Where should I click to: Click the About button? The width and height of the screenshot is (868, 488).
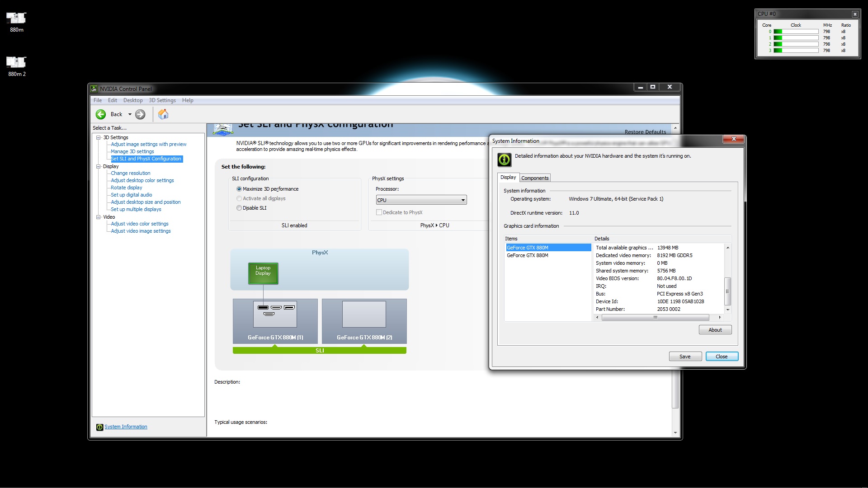[x=715, y=330]
